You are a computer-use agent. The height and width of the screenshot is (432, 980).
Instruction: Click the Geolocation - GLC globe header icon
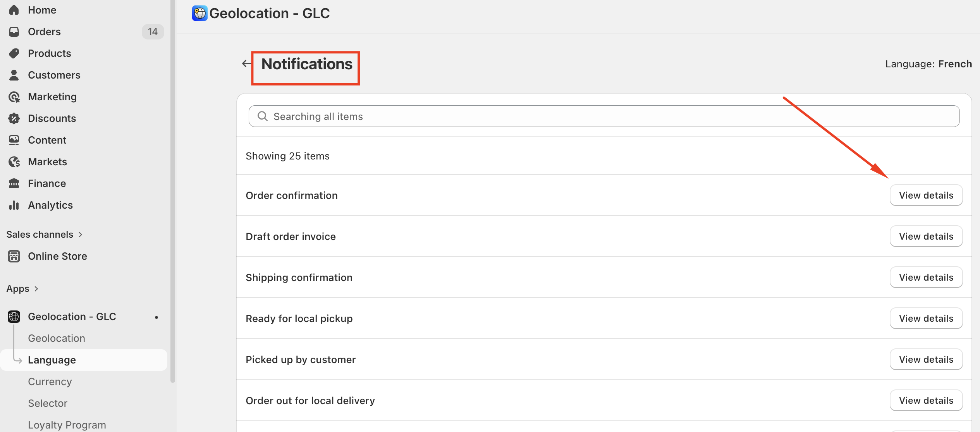pos(200,13)
